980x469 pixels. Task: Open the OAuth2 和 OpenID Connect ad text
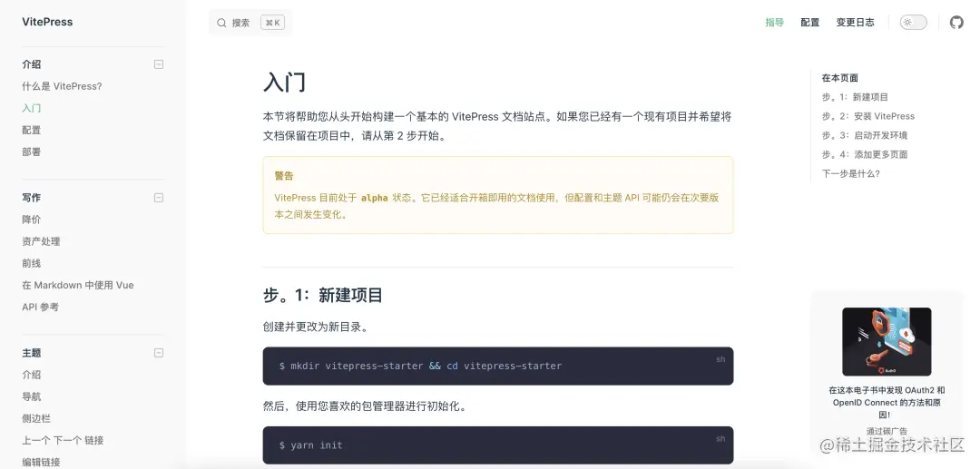coord(887,402)
